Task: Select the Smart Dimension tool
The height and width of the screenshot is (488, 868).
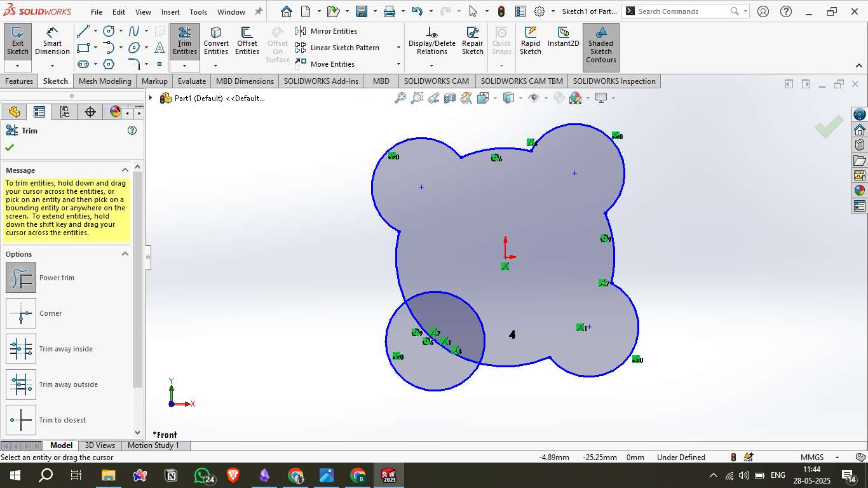Action: [52, 42]
